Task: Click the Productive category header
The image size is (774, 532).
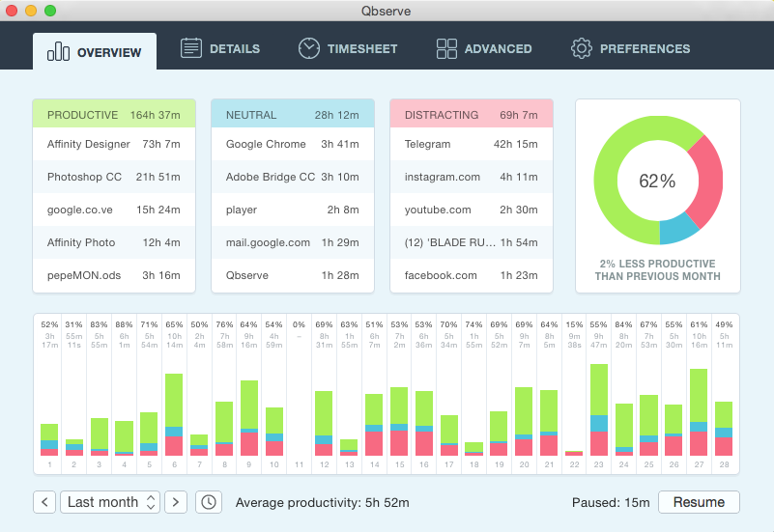Action: click(114, 115)
